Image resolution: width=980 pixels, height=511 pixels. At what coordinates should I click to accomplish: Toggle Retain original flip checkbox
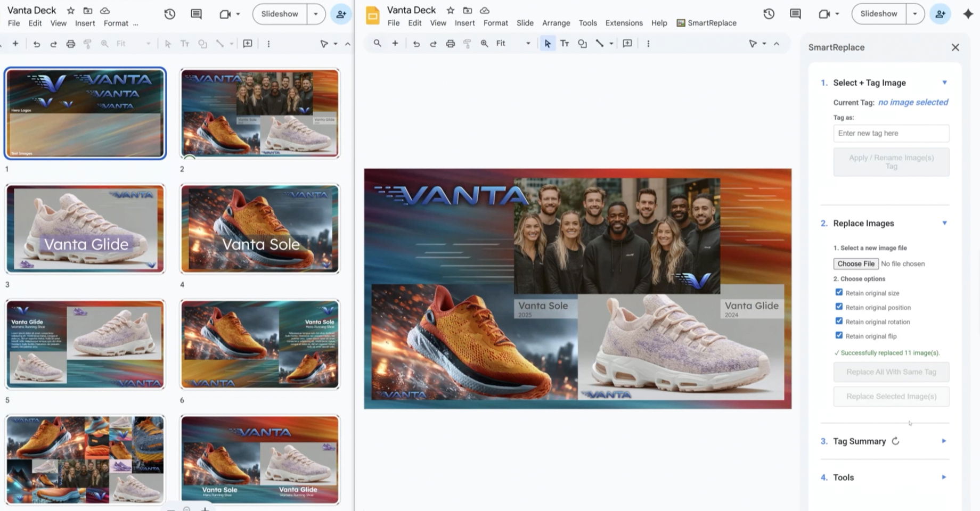coord(839,335)
